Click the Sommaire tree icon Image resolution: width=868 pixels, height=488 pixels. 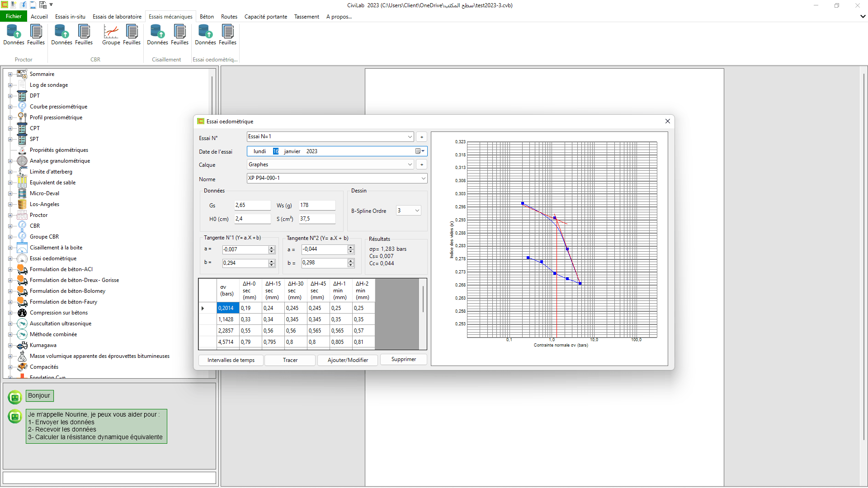pyautogui.click(x=22, y=74)
